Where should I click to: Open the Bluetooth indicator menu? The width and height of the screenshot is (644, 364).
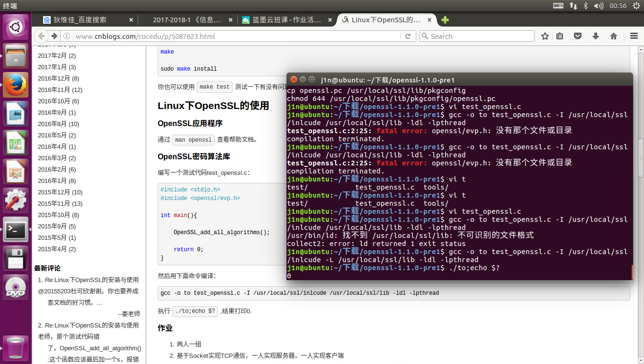tap(586, 6)
